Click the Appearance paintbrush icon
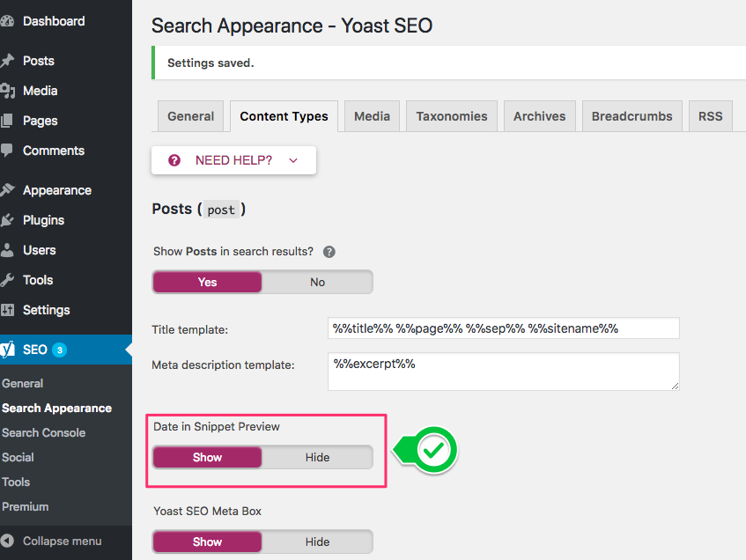Viewport: 746px width, 560px height. pos(8,190)
